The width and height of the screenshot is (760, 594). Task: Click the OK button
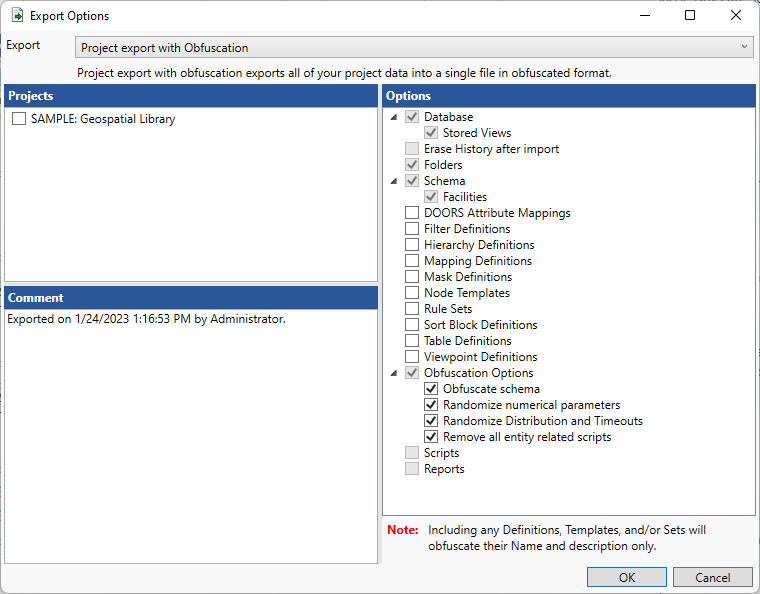(626, 577)
